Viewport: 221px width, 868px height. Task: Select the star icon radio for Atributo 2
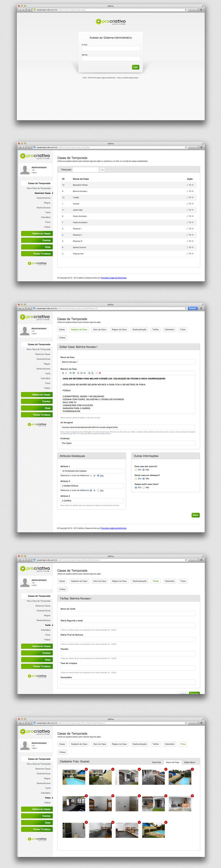click(91, 490)
